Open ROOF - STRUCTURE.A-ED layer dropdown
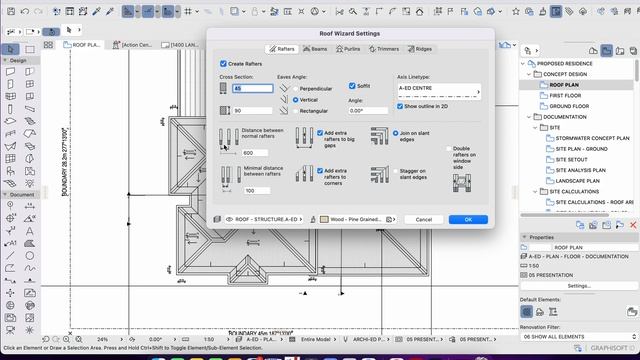 pyautogui.click(x=264, y=220)
